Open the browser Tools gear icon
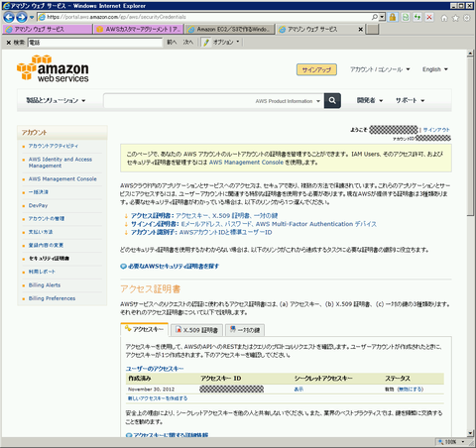The image size is (476, 448). coord(467,18)
